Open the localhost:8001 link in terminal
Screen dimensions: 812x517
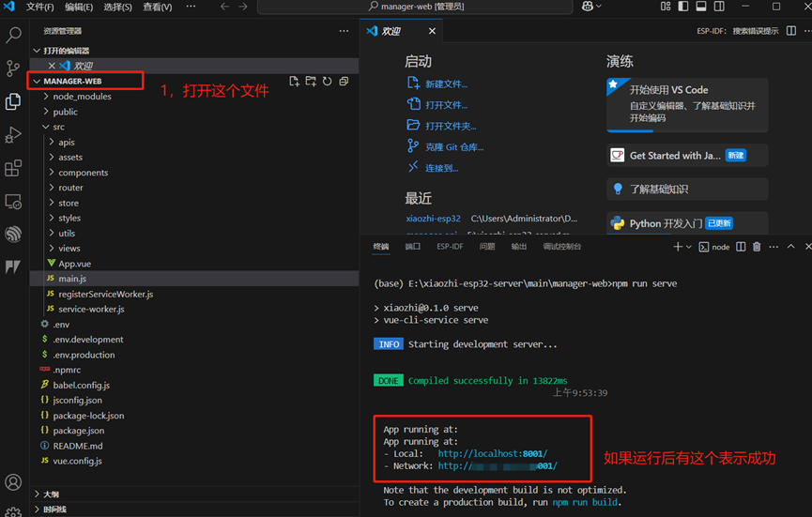click(493, 454)
